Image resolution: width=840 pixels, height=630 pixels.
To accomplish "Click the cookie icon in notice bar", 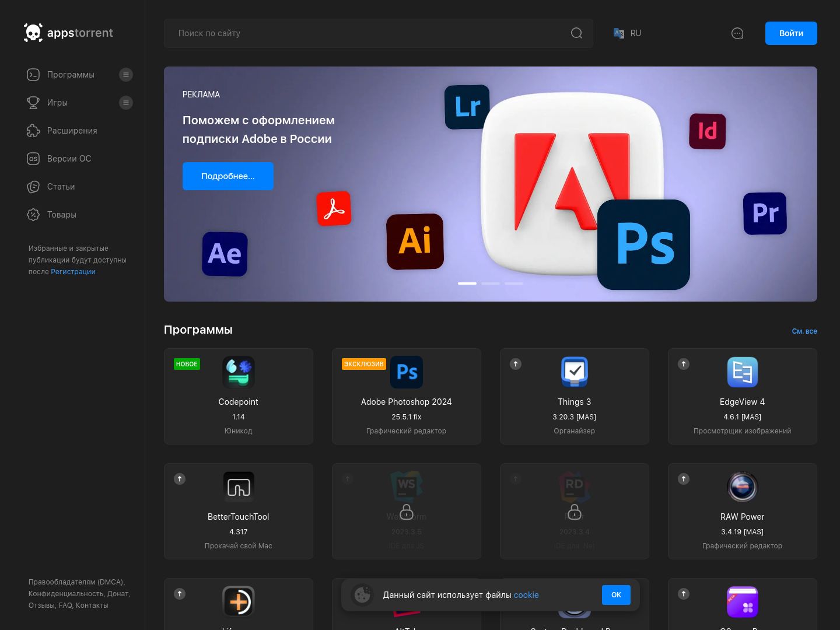I will click(x=362, y=595).
